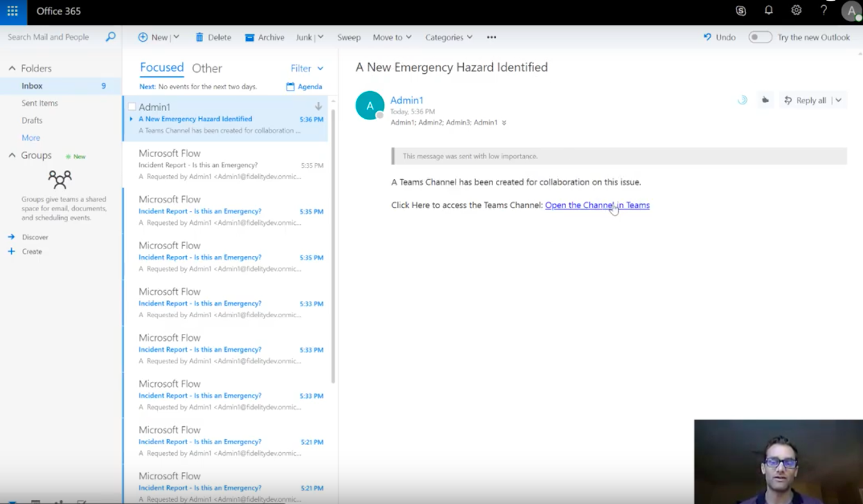Click the Office 365 title
The image size is (863, 504).
58,11
